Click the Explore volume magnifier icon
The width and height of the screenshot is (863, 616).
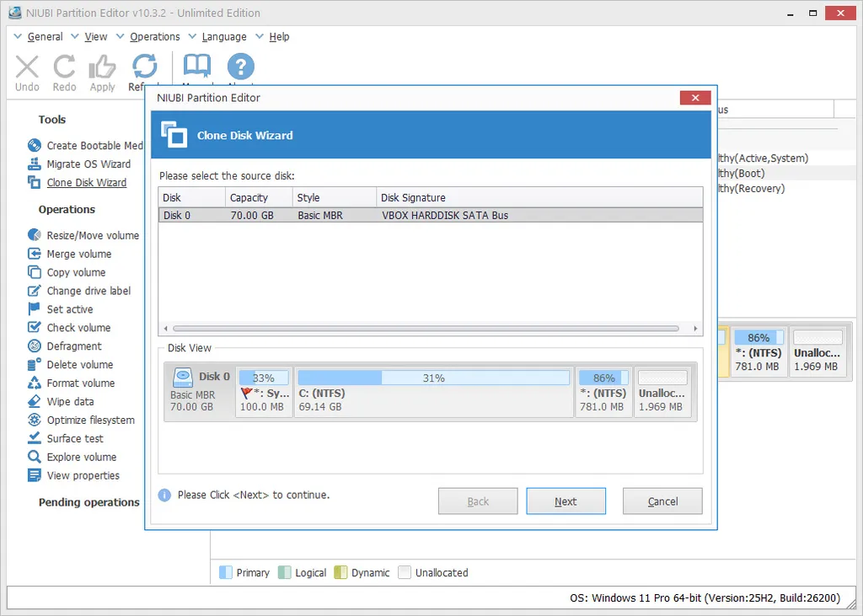coord(34,457)
